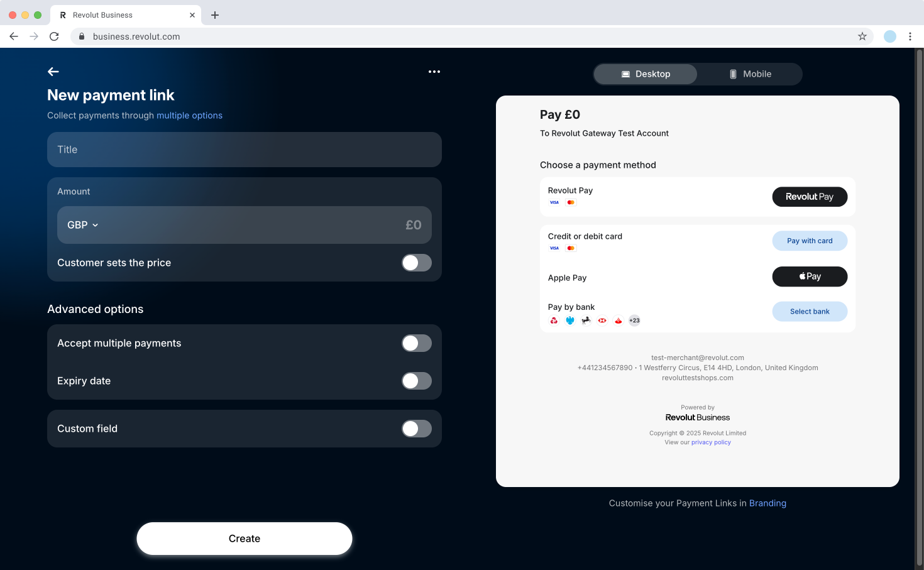Screen dimensions: 924x570
Task: Click the Apple Pay button in the preview
Action: (x=810, y=277)
